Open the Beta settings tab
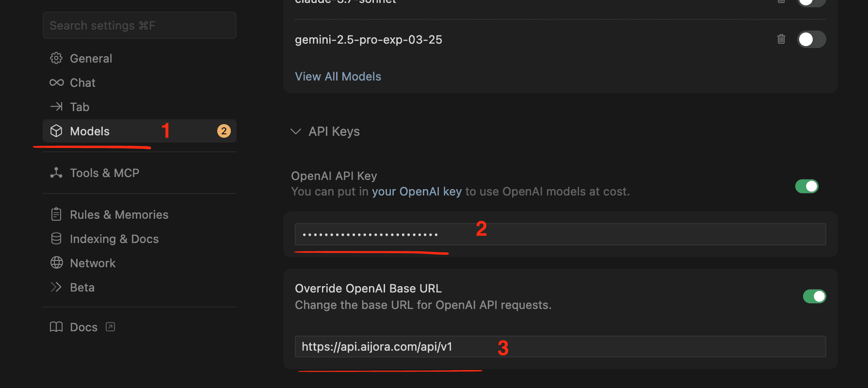Viewport: 868px width, 388px height. pos(82,287)
